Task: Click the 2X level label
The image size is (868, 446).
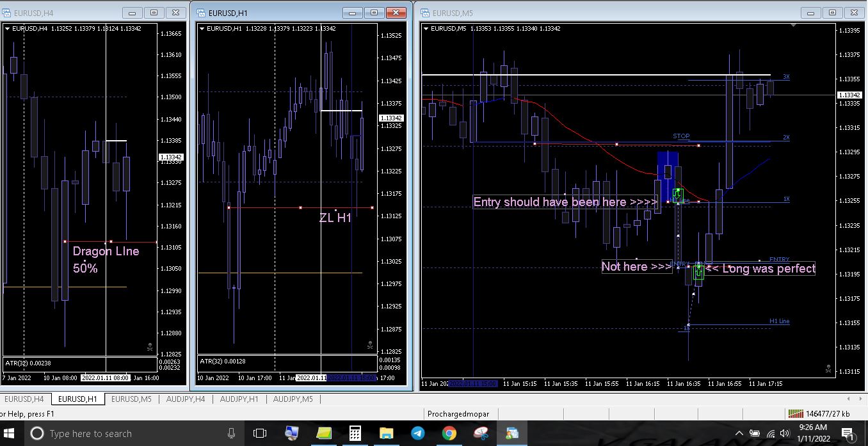Action: click(x=786, y=138)
